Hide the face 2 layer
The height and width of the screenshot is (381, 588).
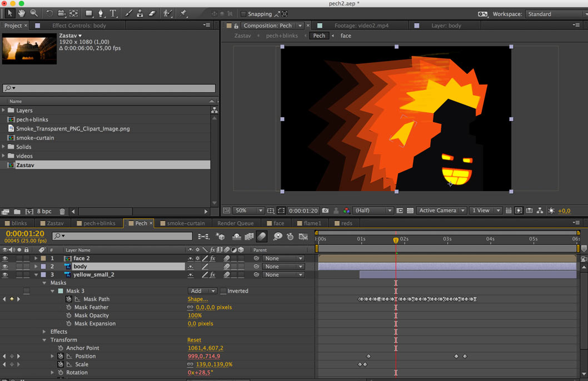pos(5,258)
